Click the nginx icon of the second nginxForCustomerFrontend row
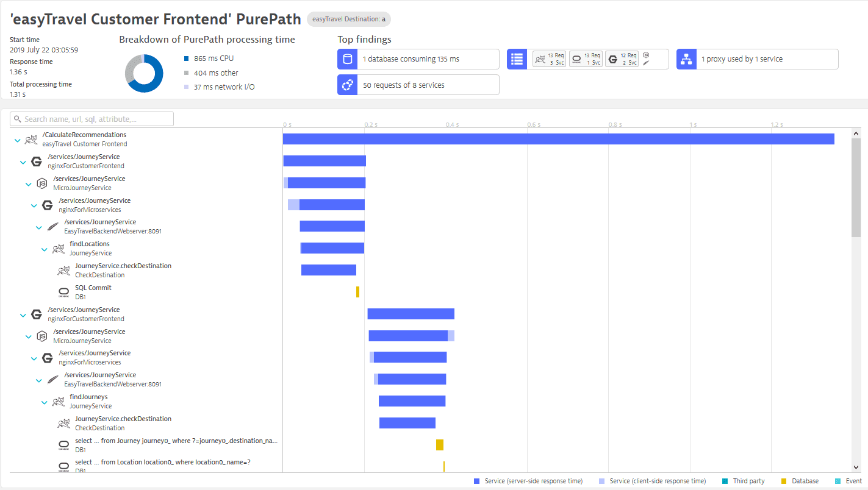Viewport: 868px width, 490px height. (37, 314)
